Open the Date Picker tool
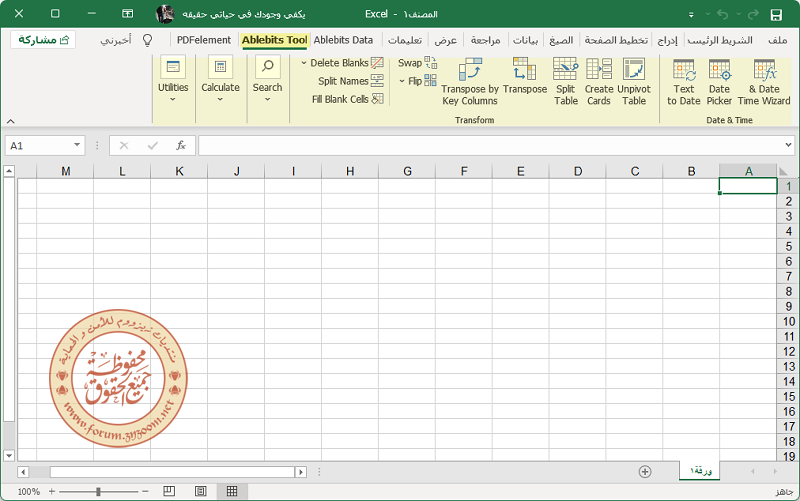The image size is (800, 501). pyautogui.click(x=719, y=82)
